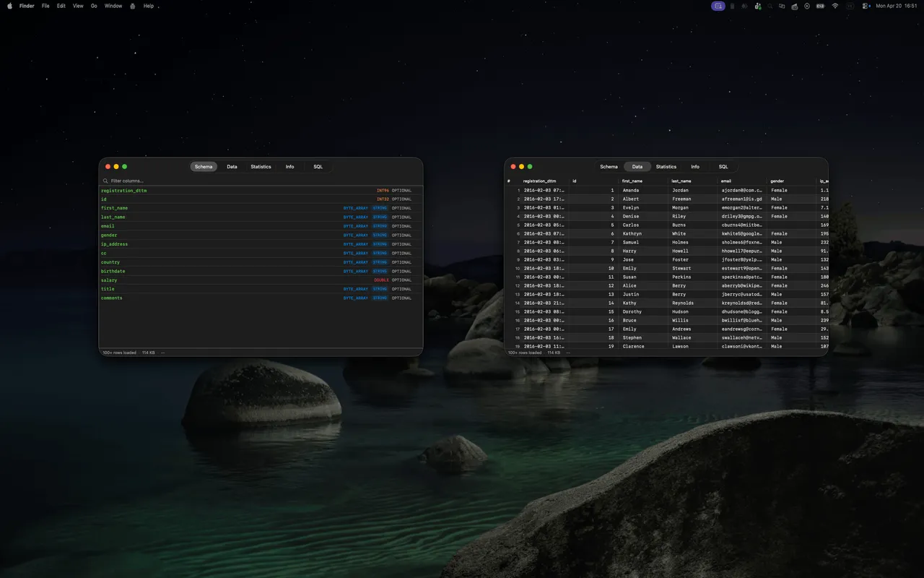Viewport: 924px width, 578px height.
Task: Switch right window to the Schema tab
Action: pyautogui.click(x=609, y=167)
